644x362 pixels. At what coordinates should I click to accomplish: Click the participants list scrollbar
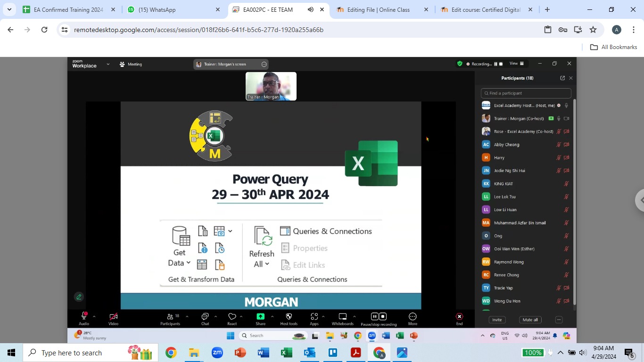(x=574, y=203)
